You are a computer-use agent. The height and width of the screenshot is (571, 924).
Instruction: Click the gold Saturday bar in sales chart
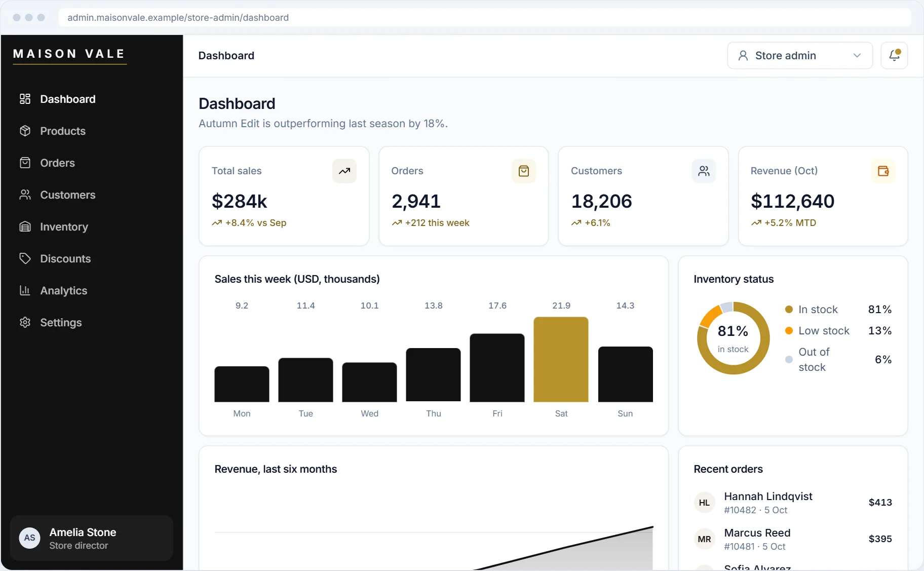(x=561, y=359)
